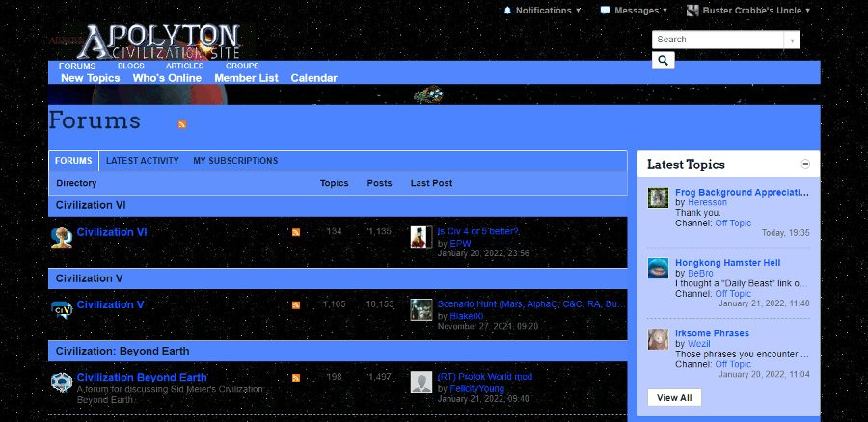Open Who's Online page
The height and width of the screenshot is (422, 868).
pyautogui.click(x=167, y=78)
